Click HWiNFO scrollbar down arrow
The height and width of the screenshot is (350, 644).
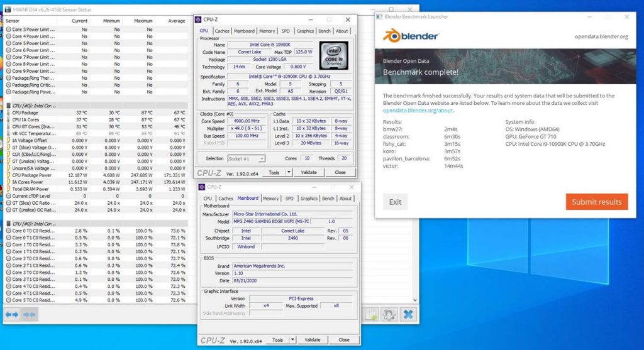pos(415,300)
